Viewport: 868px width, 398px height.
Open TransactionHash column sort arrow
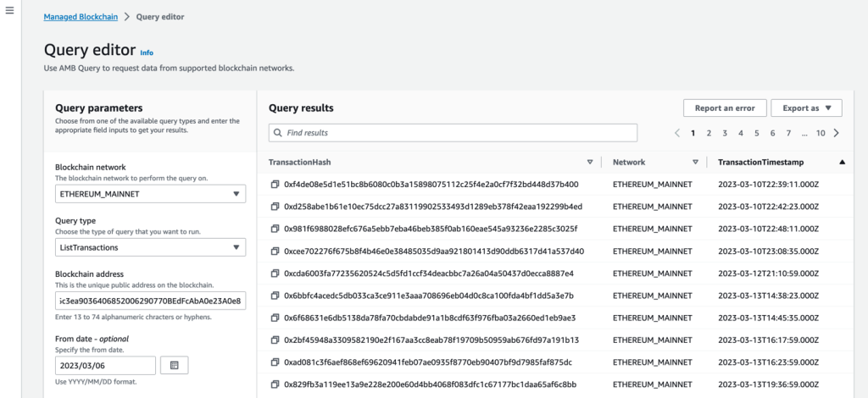pos(590,162)
